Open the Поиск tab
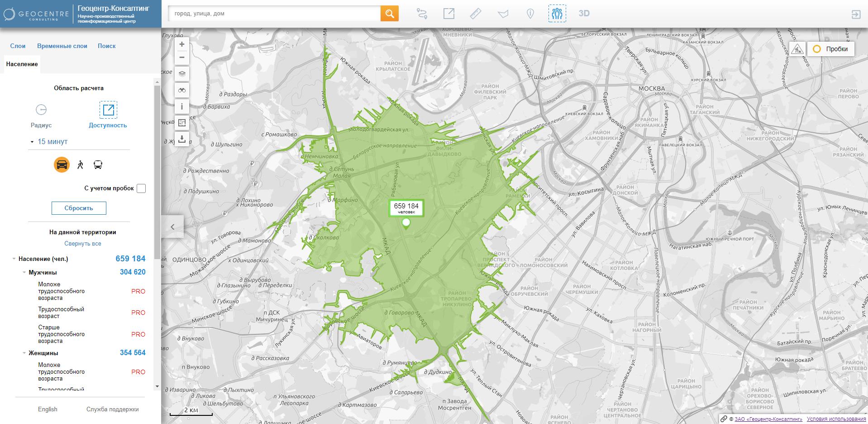Image resolution: width=868 pixels, height=424 pixels. coord(107,46)
